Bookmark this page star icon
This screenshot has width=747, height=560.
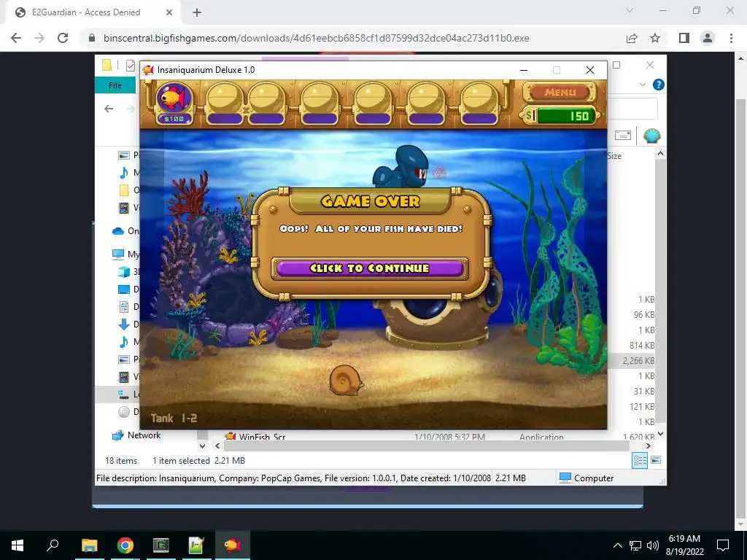click(x=655, y=38)
